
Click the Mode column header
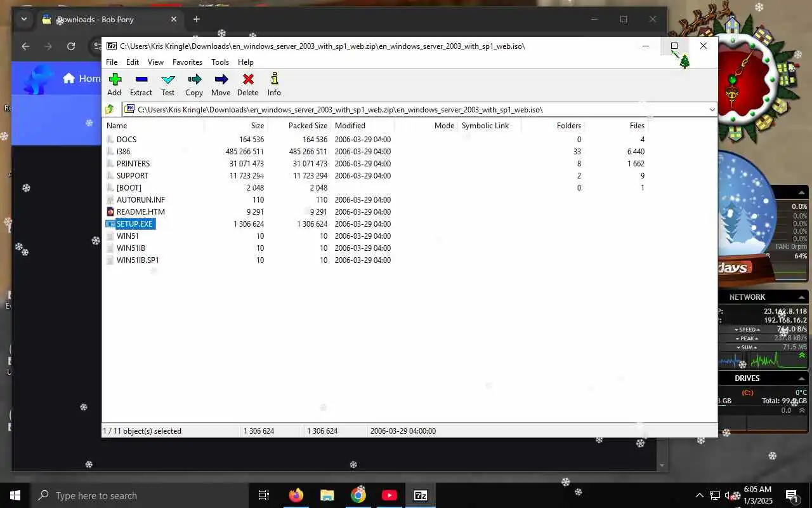coord(426,126)
